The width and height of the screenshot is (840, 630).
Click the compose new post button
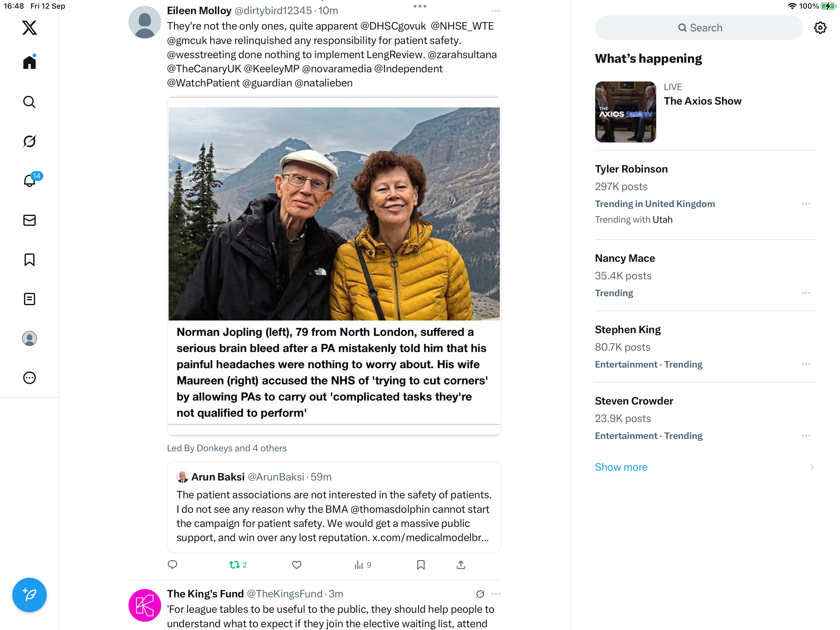29,595
